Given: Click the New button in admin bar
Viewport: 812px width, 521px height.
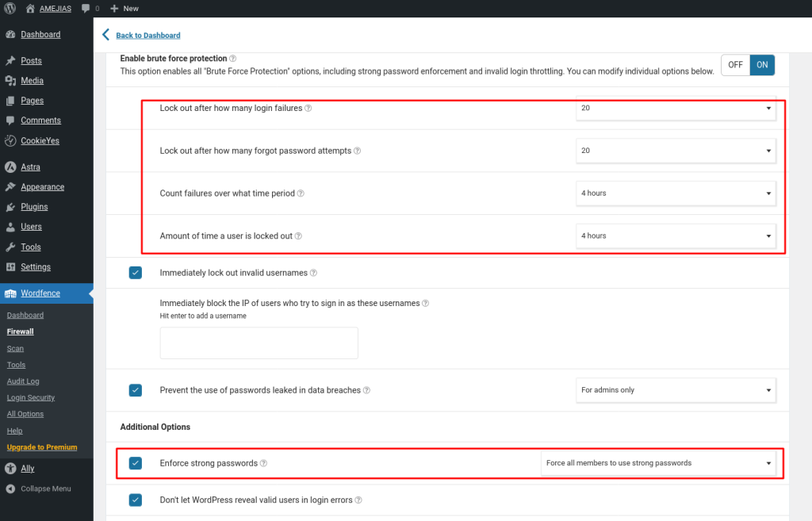Looking at the screenshot, I should tap(124, 8).
